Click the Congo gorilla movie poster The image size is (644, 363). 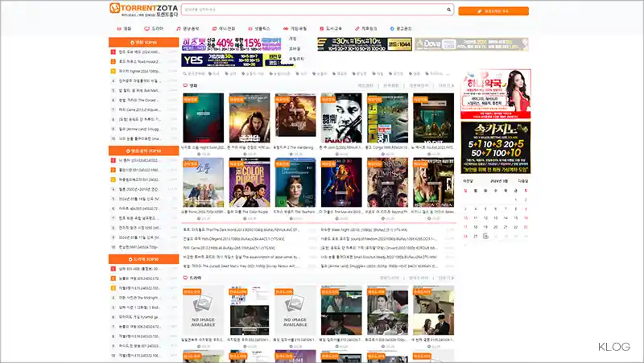coord(387,118)
